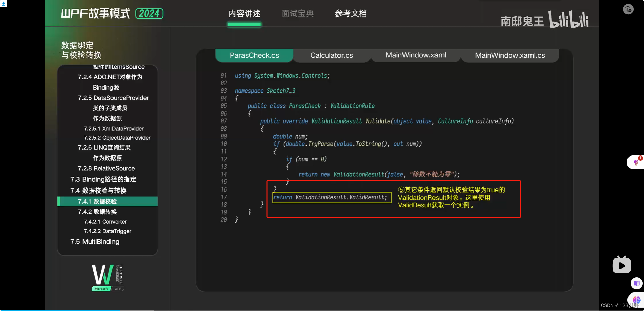The width and height of the screenshot is (644, 311).
Task: Click the WPF Story Mode W logo
Action: click(x=108, y=277)
